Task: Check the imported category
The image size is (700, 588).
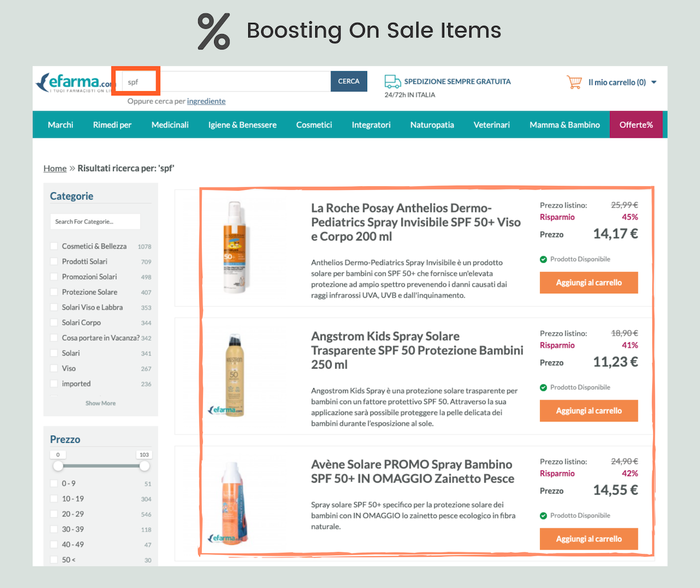Action: pos(54,384)
